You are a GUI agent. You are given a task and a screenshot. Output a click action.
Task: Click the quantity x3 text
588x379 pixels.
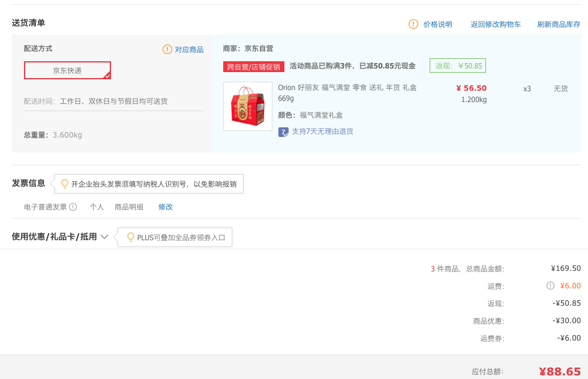[527, 89]
